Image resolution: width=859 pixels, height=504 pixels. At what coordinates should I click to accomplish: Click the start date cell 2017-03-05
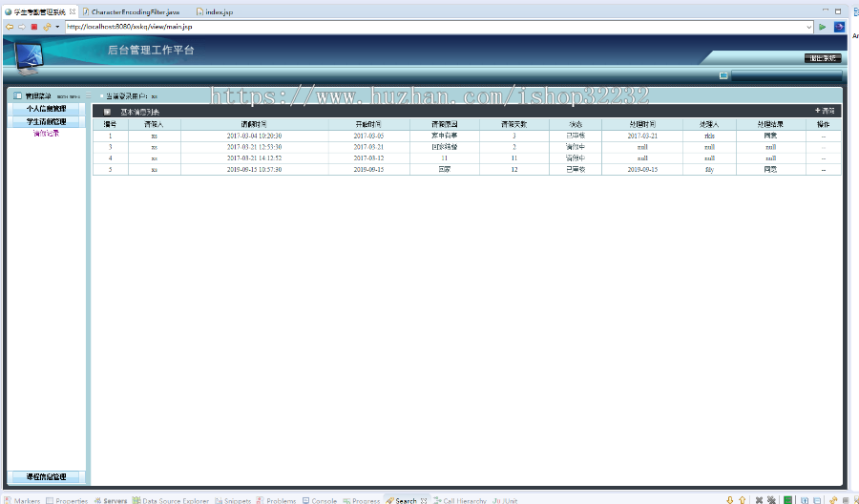tap(368, 136)
